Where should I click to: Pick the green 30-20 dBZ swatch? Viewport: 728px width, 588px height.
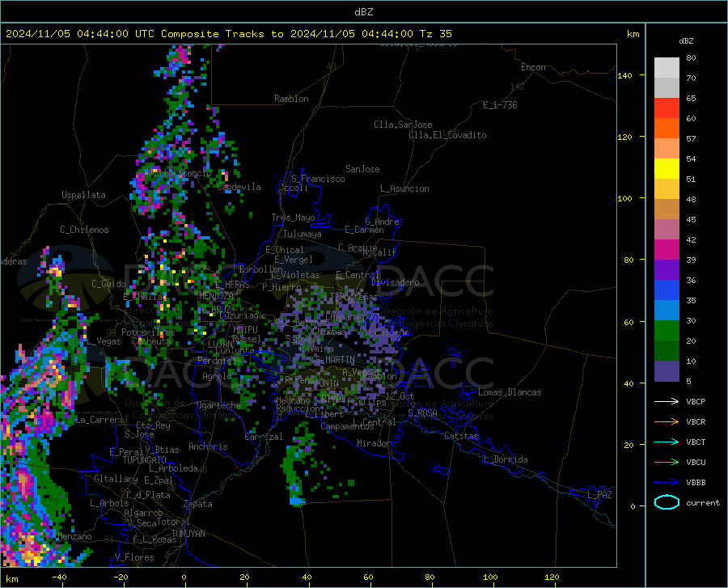coord(667,331)
